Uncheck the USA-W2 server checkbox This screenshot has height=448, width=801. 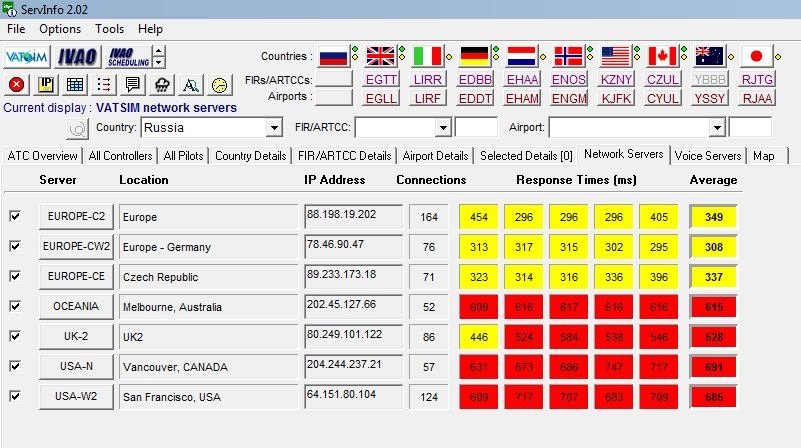tap(15, 396)
